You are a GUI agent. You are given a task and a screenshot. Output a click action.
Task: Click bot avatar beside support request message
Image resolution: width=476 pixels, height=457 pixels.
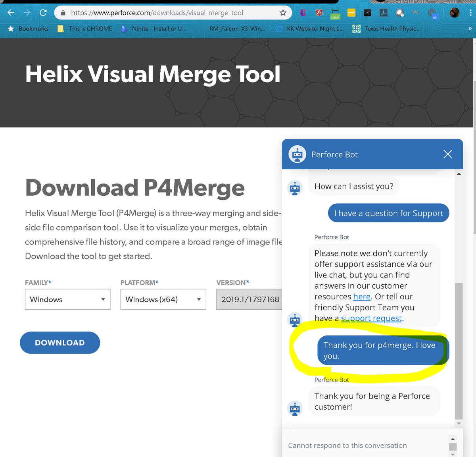pyautogui.click(x=295, y=320)
